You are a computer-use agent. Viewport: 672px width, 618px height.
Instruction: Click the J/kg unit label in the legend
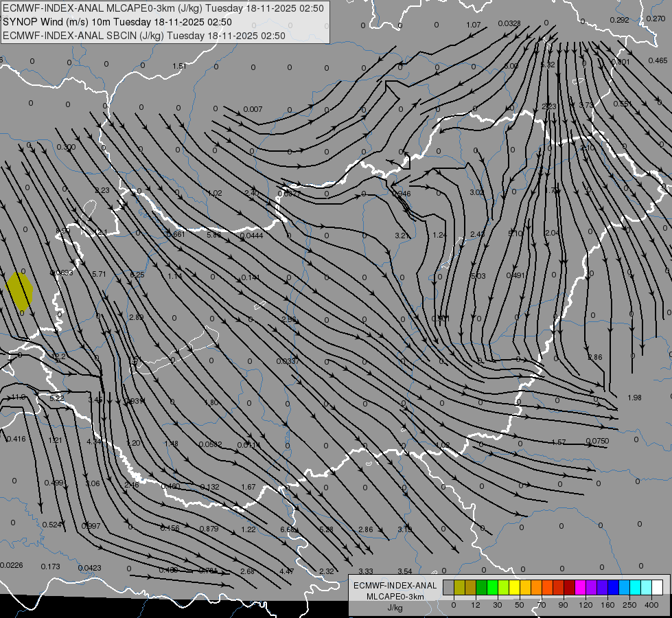click(x=395, y=607)
